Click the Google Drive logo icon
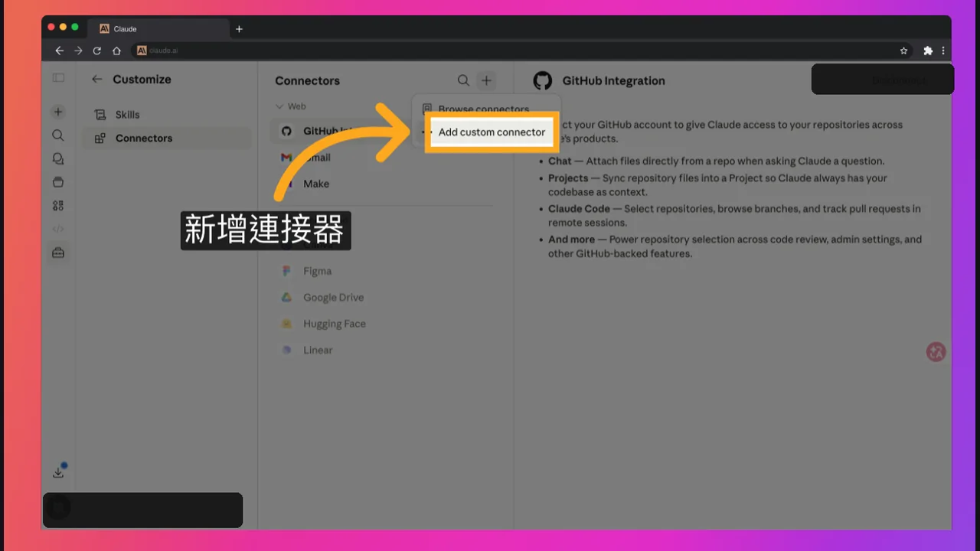980x551 pixels. pos(286,298)
